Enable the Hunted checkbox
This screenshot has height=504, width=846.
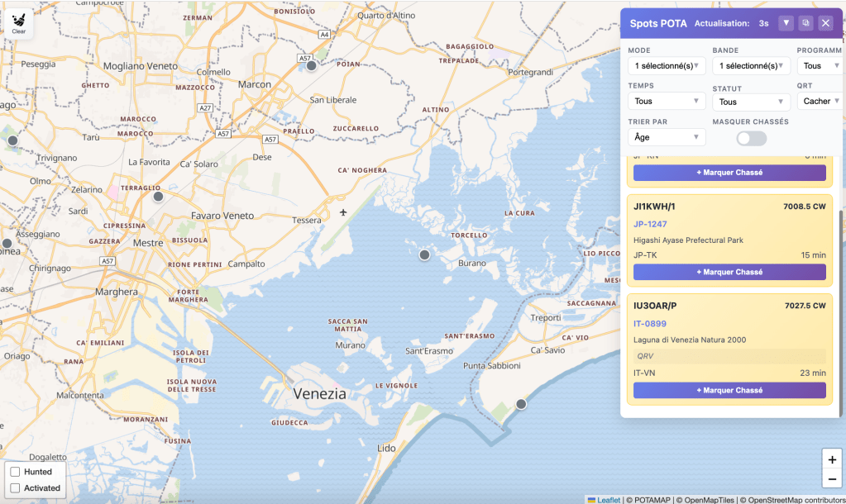click(x=15, y=472)
